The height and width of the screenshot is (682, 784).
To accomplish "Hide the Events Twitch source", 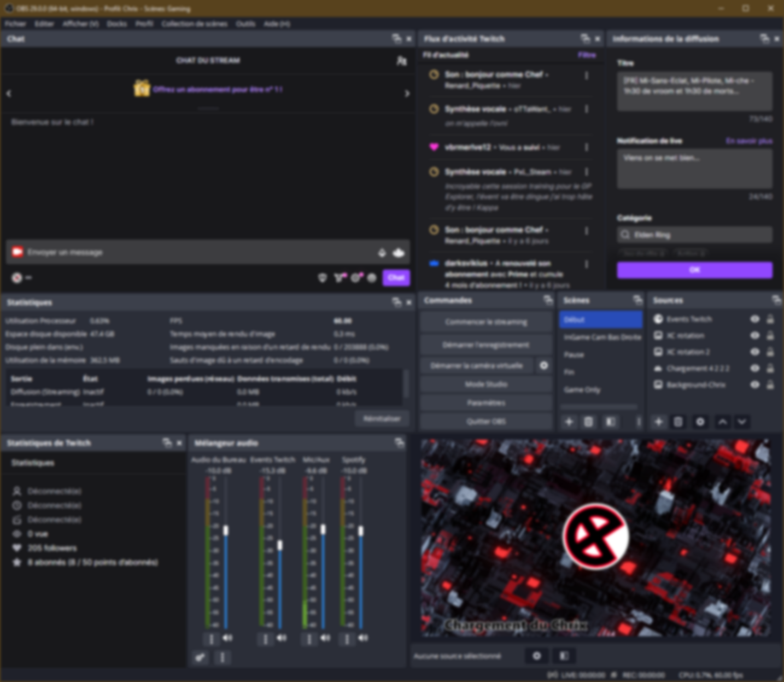I will coord(755,319).
